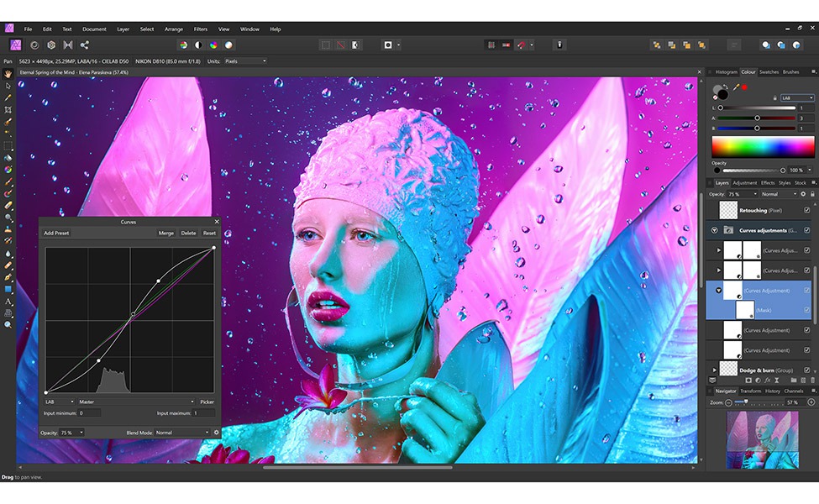The image size is (819, 504).
Task: Click the Navigator zoom in plus button
Action: pyautogui.click(x=811, y=402)
